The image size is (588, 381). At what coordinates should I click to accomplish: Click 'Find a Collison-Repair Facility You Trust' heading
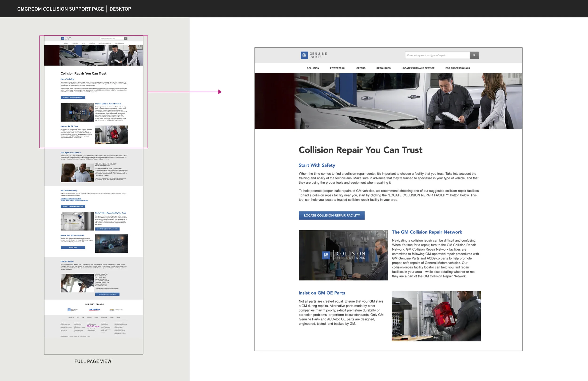[x=110, y=213]
